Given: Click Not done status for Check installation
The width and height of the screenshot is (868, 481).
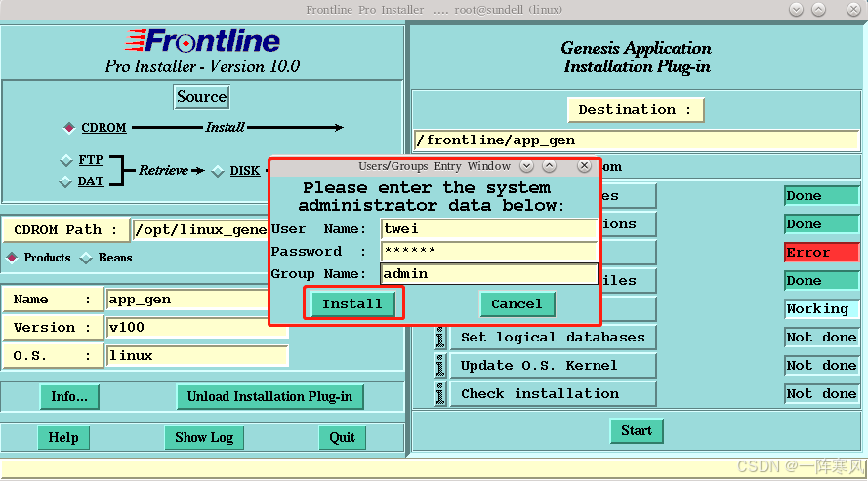Looking at the screenshot, I should pos(821,393).
